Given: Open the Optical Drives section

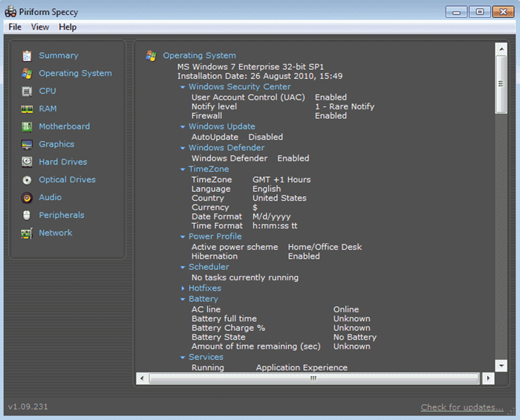Looking at the screenshot, I should [68, 179].
